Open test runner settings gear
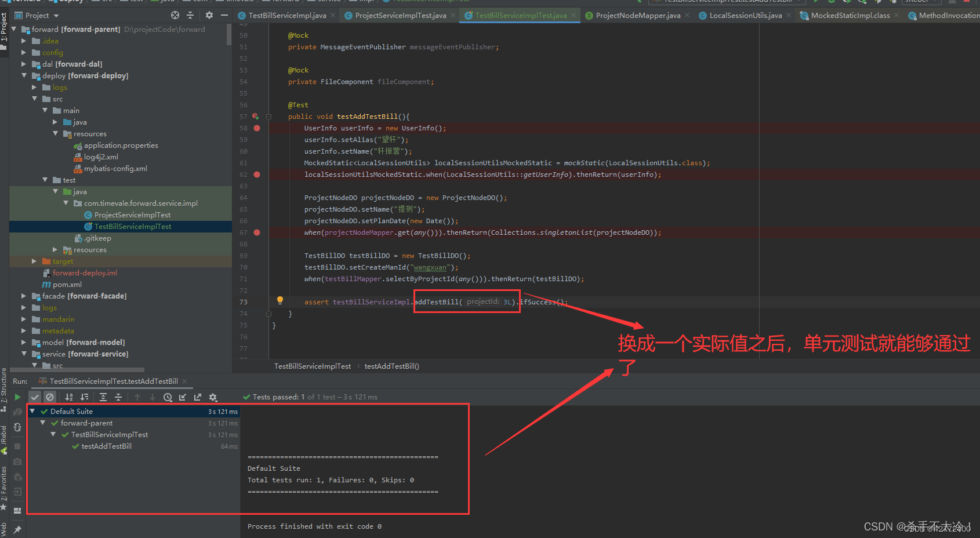980x538 pixels. tap(213, 397)
